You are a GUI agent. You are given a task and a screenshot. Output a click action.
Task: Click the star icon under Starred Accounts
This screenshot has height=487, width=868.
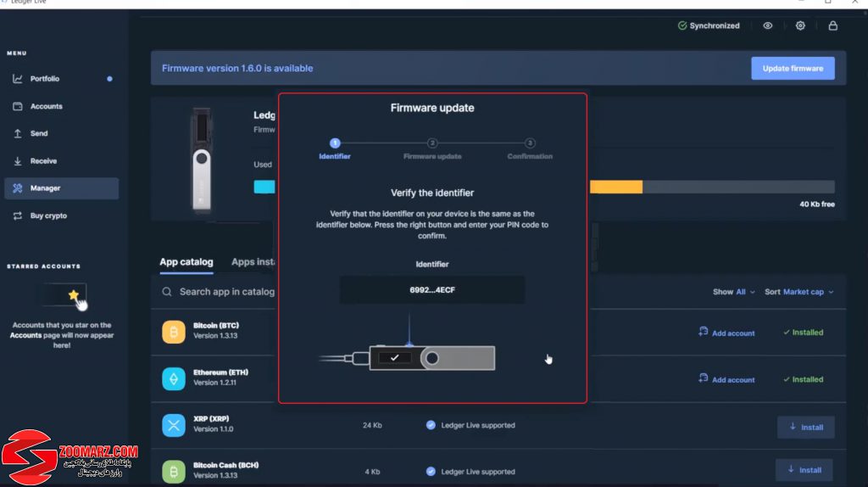(73, 294)
